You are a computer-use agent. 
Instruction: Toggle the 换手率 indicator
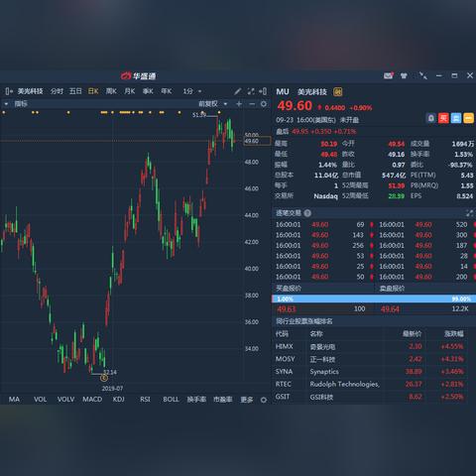pyautogui.click(x=196, y=400)
